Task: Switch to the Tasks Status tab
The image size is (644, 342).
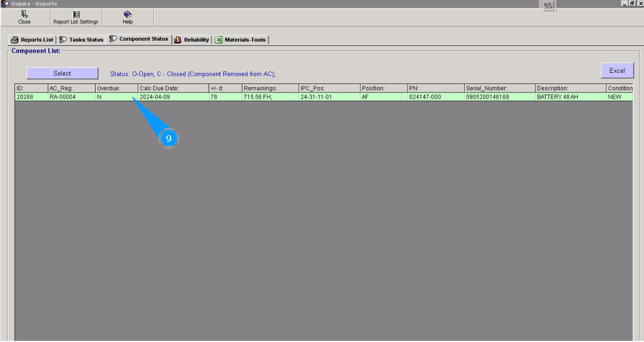Action: point(82,40)
